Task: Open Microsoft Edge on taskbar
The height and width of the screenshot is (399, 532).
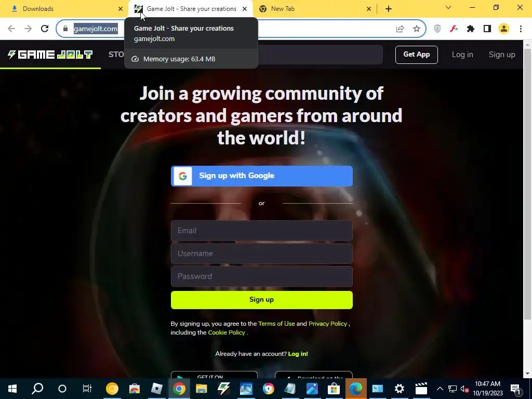Action: [x=356, y=389]
